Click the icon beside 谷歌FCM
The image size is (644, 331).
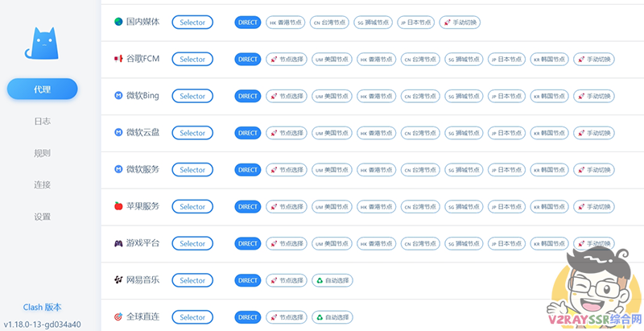118,59
